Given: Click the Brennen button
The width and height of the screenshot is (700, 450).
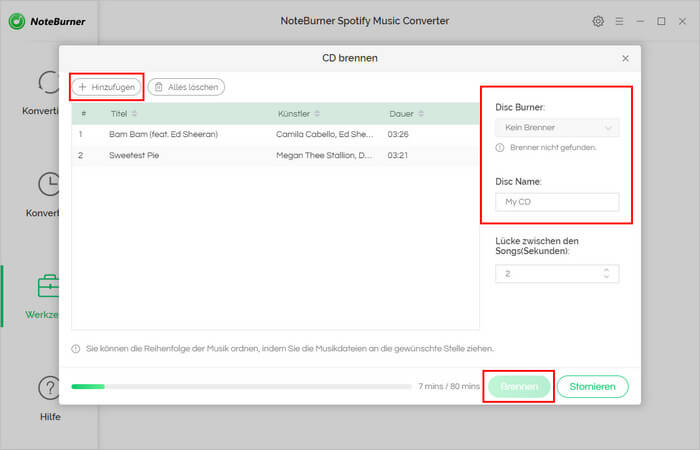Looking at the screenshot, I should 519,387.
